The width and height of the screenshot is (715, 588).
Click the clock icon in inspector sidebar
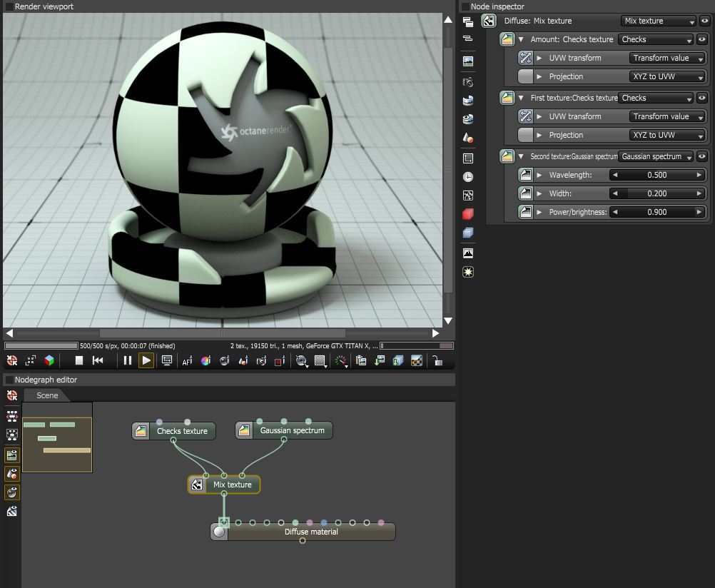tap(468, 176)
